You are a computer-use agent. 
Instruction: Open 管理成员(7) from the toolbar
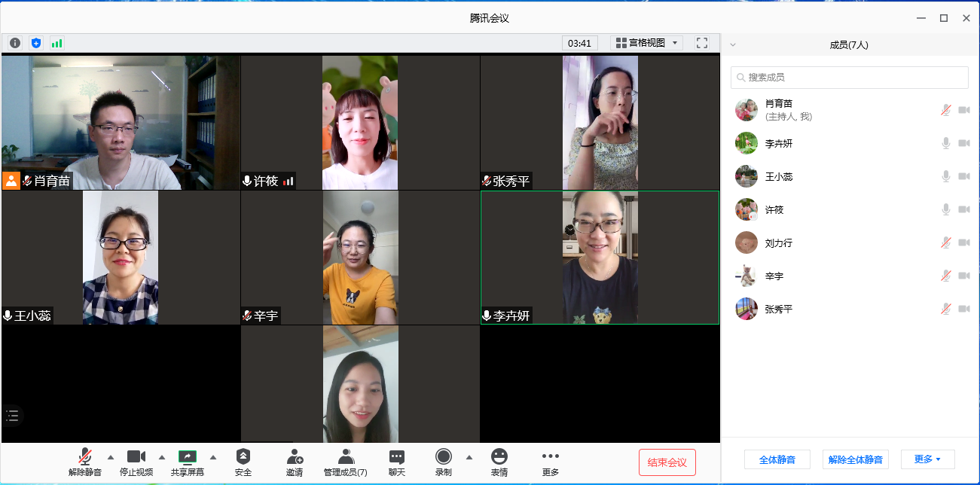pyautogui.click(x=346, y=462)
